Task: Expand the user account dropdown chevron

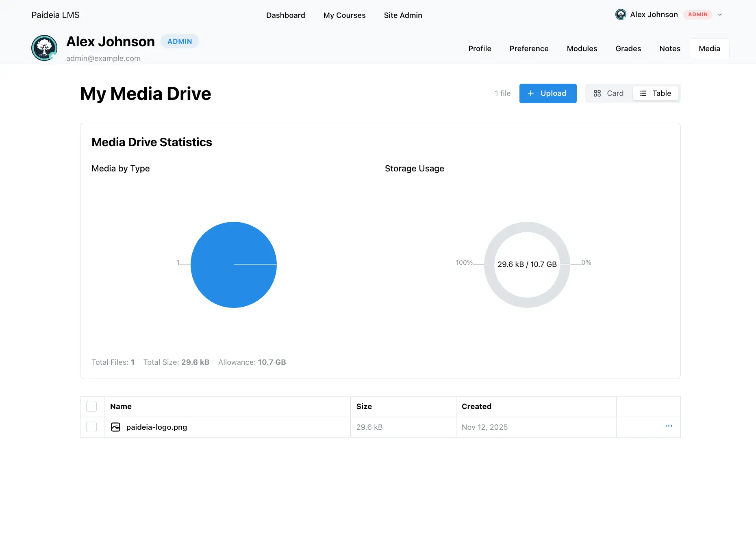Action: [x=720, y=15]
